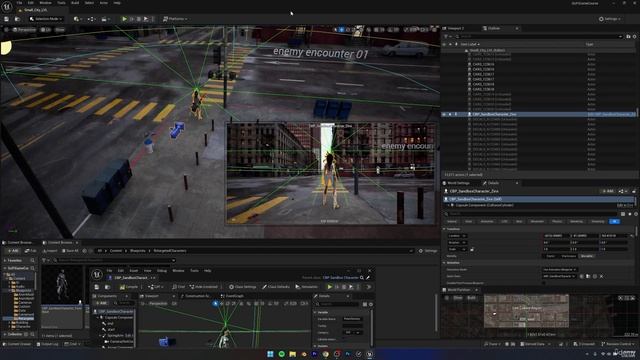Click the Unreal Engine logo at top left
640x360 pixels.
click(7, 6)
